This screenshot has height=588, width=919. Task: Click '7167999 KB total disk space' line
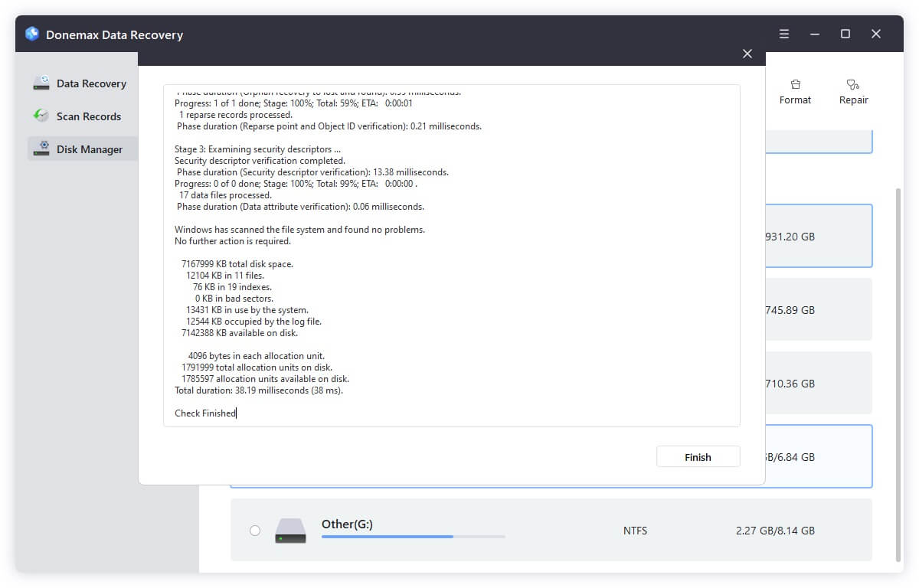tap(237, 264)
